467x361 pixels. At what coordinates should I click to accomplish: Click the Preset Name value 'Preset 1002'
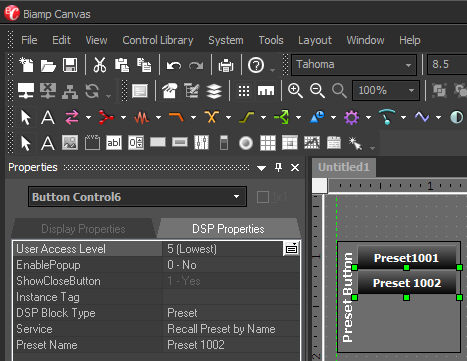tap(196, 345)
